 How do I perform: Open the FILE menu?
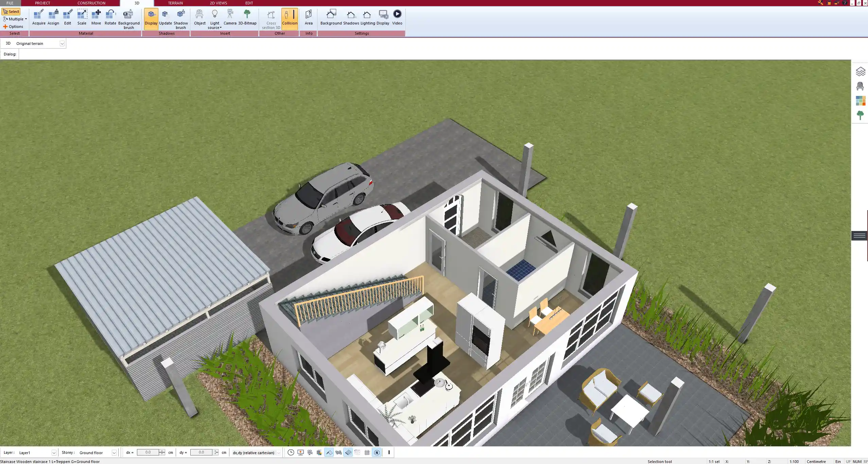pyautogui.click(x=10, y=3)
